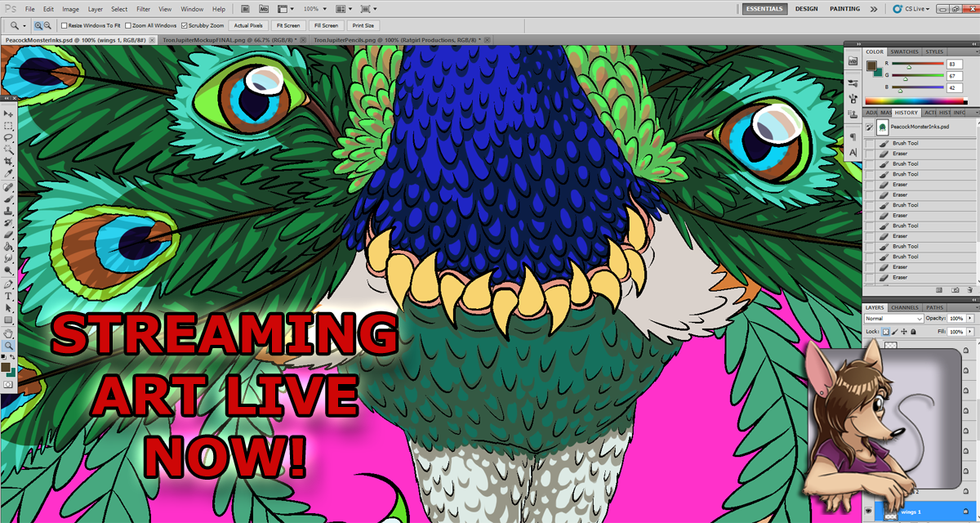Select the Path Selection tool

(9, 307)
